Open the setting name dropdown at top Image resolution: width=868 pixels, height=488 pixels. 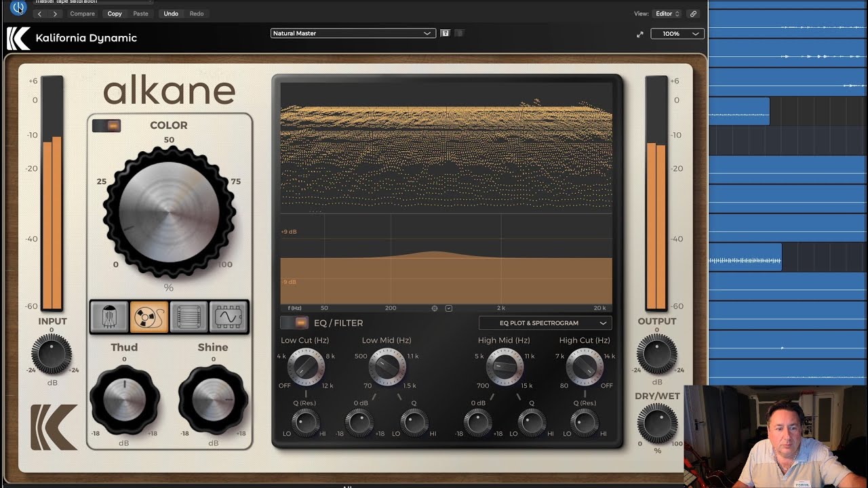pos(92,2)
